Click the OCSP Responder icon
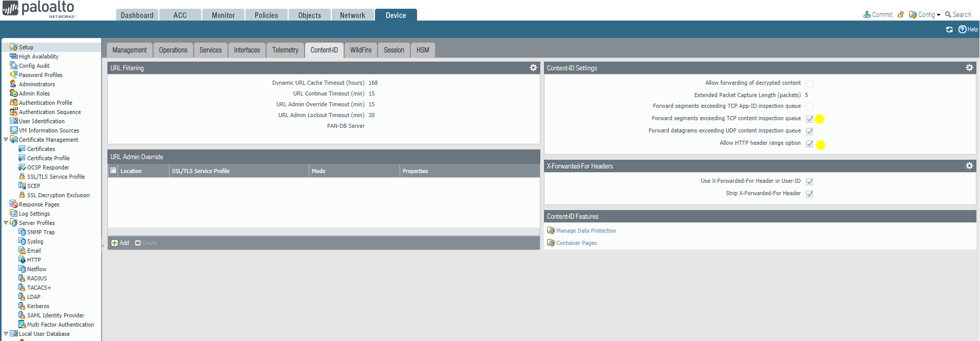980x341 pixels. click(22, 167)
